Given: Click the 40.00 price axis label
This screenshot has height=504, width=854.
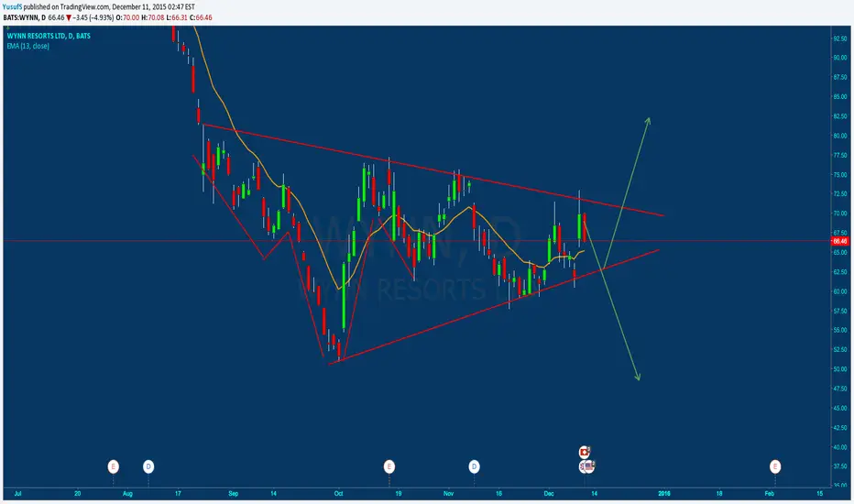Looking at the screenshot, I should 840,447.
